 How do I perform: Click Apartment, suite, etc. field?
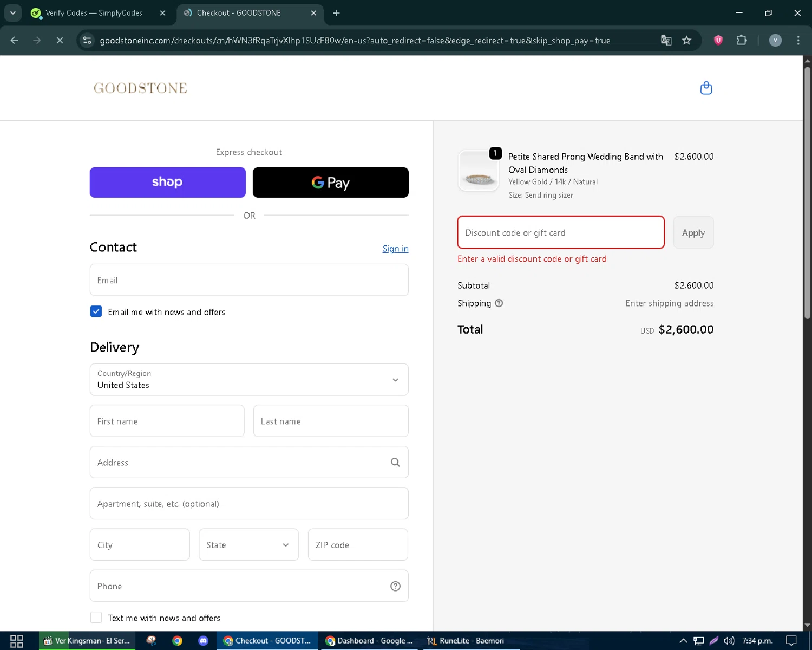tap(249, 504)
